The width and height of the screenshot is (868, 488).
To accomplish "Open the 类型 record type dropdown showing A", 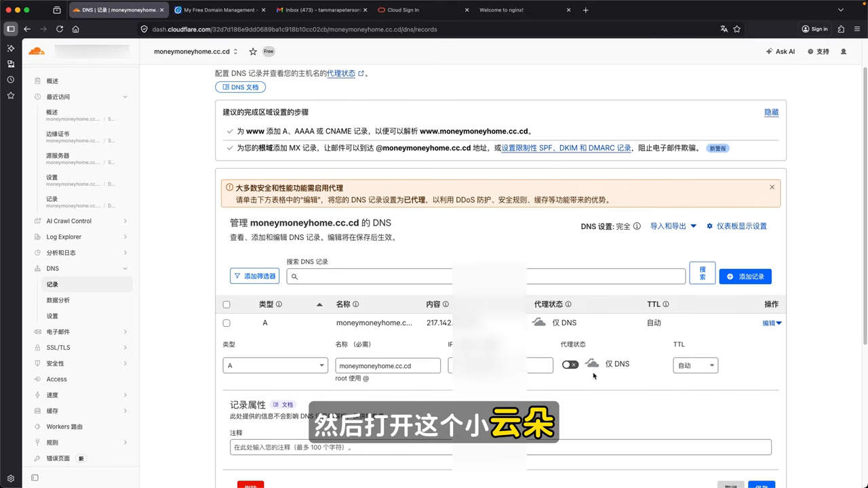I will tap(275, 365).
